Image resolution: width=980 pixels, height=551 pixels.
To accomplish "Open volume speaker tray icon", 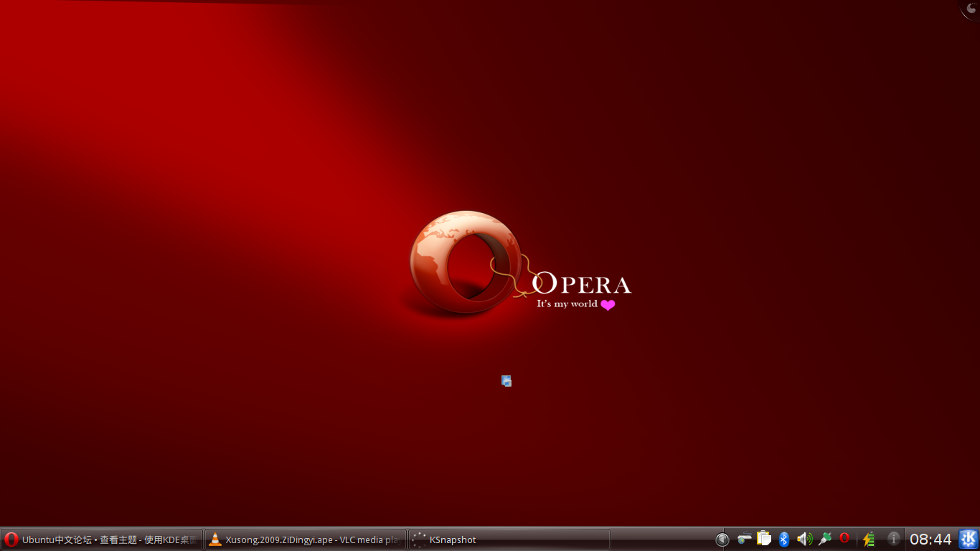I will tap(804, 539).
